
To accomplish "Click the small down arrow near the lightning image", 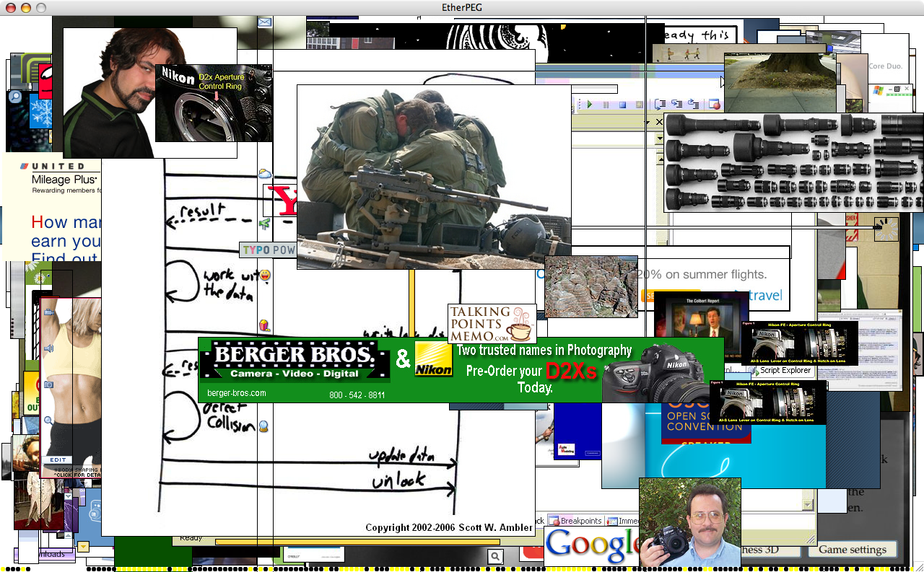I will click(x=68, y=496).
